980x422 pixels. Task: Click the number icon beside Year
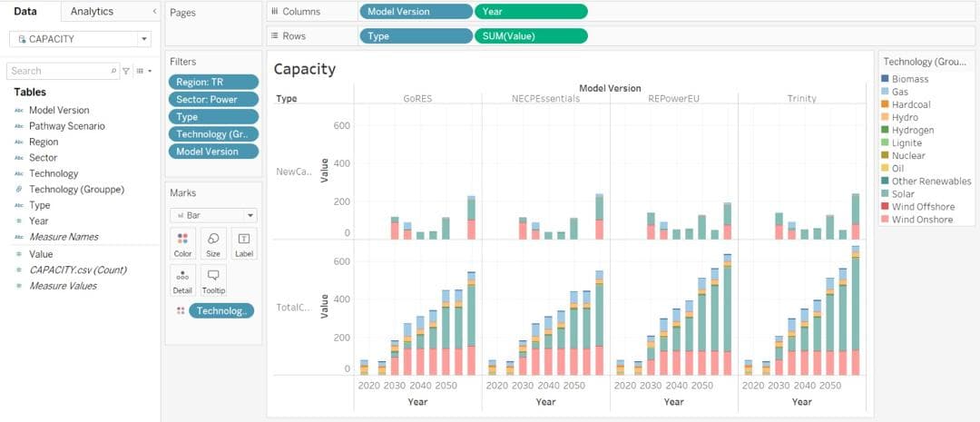click(18, 221)
